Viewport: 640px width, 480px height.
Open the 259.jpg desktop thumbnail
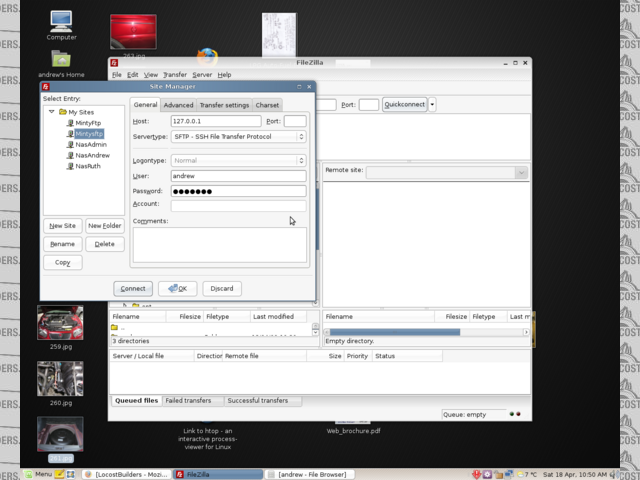[60, 323]
